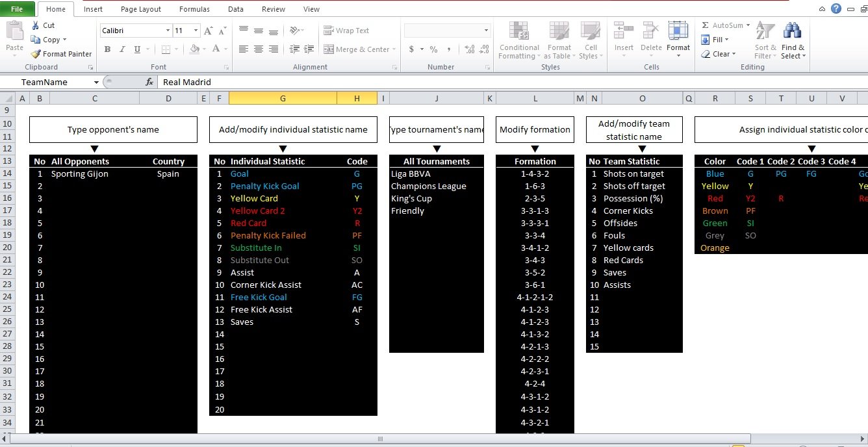Toggle Align Text Right

pyautogui.click(x=274, y=49)
